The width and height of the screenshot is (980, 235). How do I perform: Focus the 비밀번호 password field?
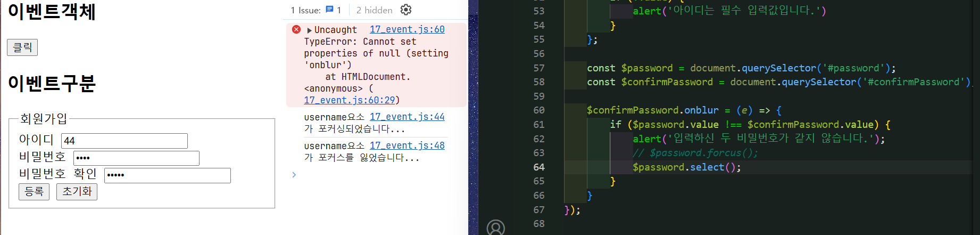(136, 158)
